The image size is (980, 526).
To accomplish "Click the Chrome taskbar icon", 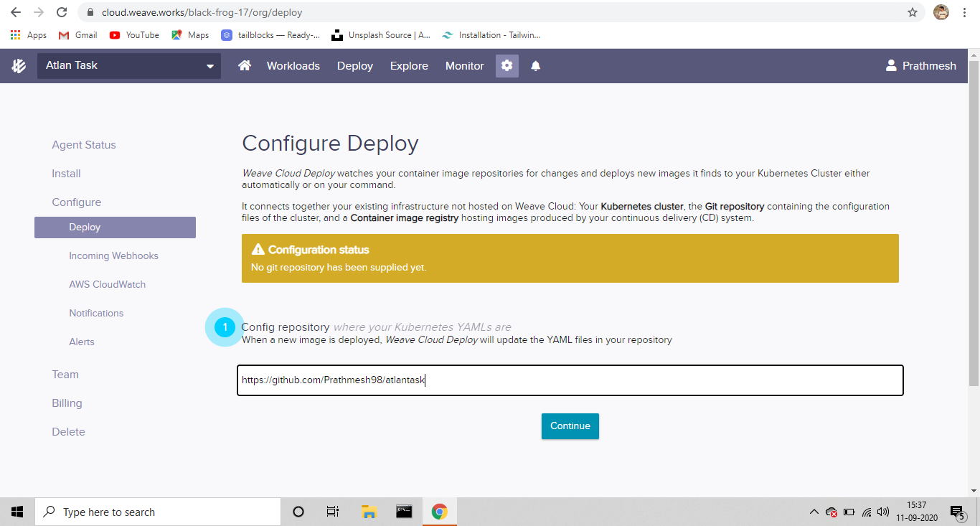I will pyautogui.click(x=439, y=512).
